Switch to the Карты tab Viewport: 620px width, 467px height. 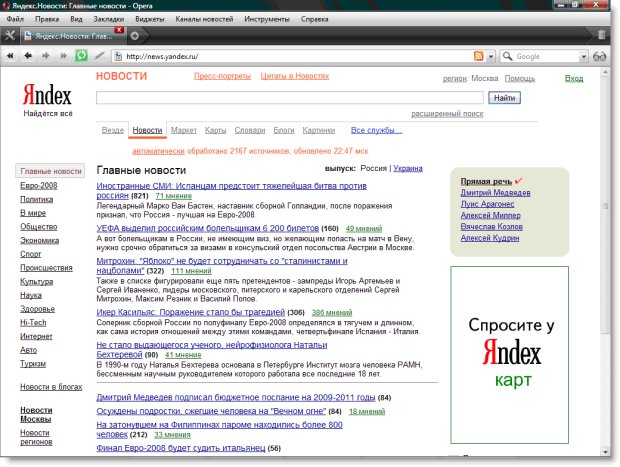point(215,130)
